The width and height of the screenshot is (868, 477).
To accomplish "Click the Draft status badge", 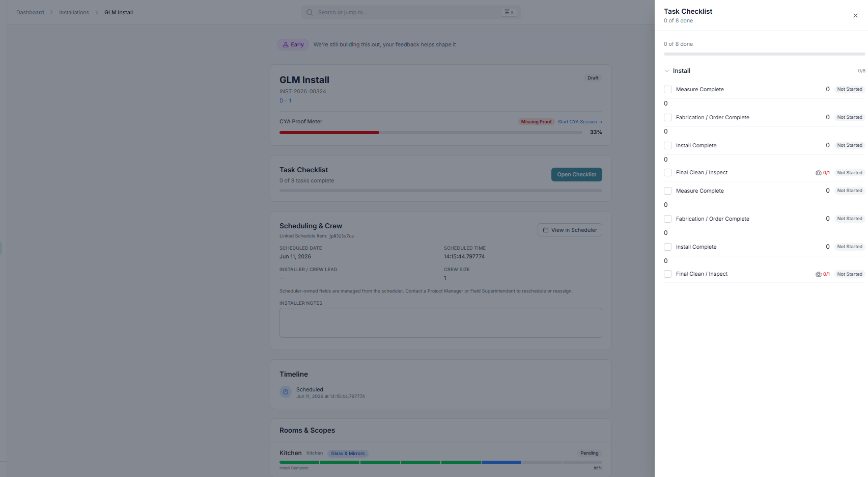I will coord(593,78).
